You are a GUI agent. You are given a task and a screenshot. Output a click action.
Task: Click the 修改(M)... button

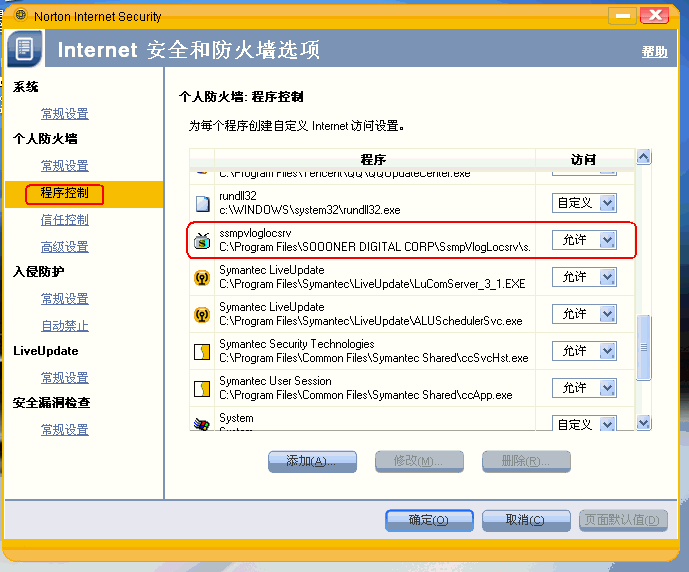pyautogui.click(x=419, y=461)
